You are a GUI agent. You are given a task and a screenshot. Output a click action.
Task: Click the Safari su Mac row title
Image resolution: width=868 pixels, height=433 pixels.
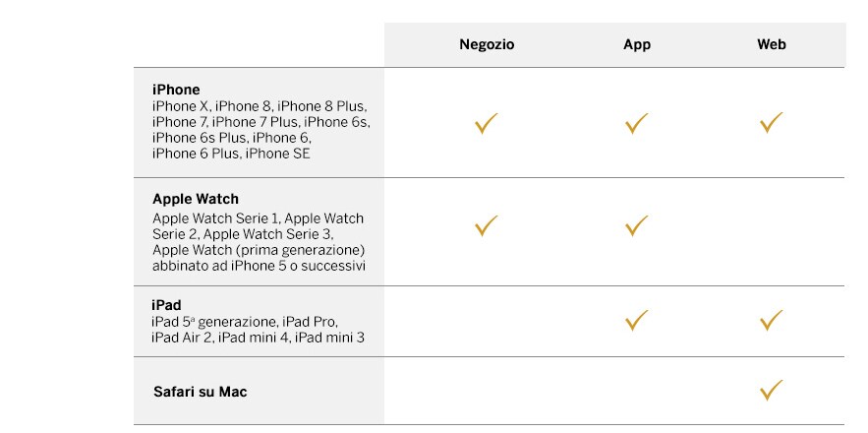point(200,392)
